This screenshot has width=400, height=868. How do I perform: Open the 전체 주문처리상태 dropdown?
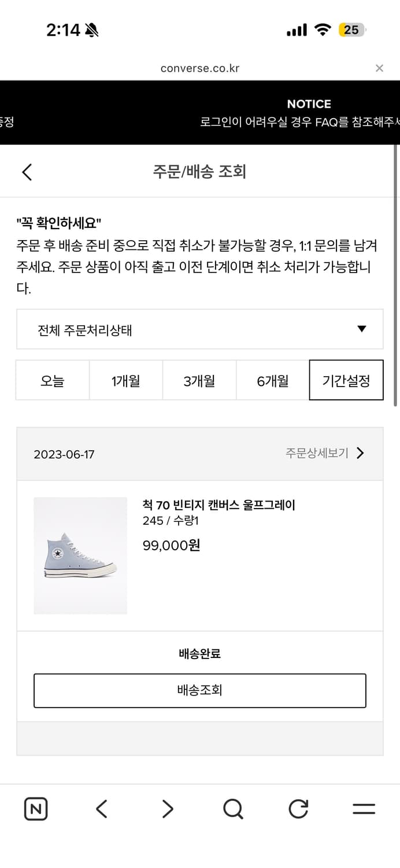click(x=200, y=329)
